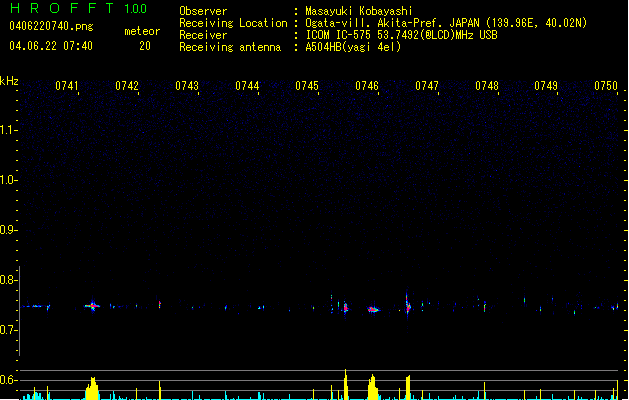Click the 0750 time marker

(606, 86)
